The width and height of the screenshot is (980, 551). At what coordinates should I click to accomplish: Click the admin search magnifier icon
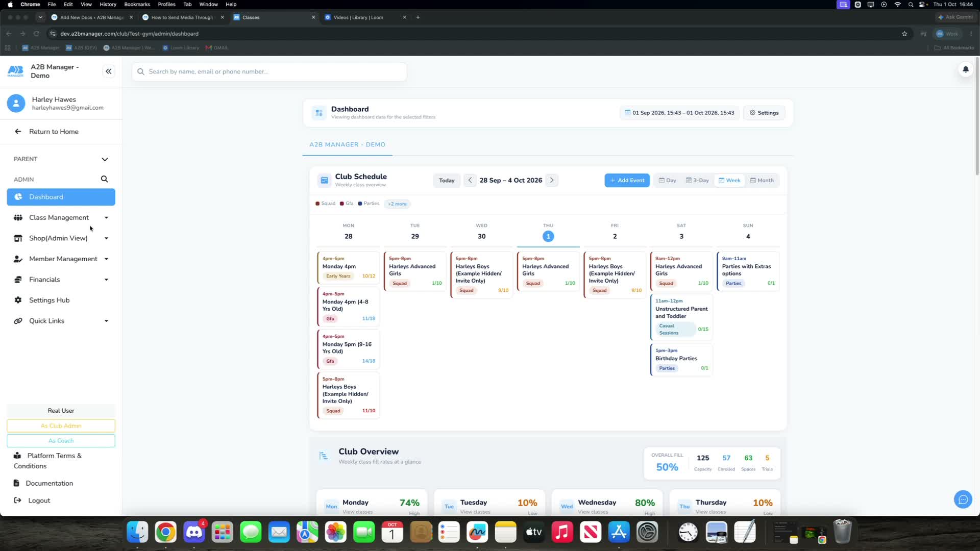pyautogui.click(x=104, y=179)
